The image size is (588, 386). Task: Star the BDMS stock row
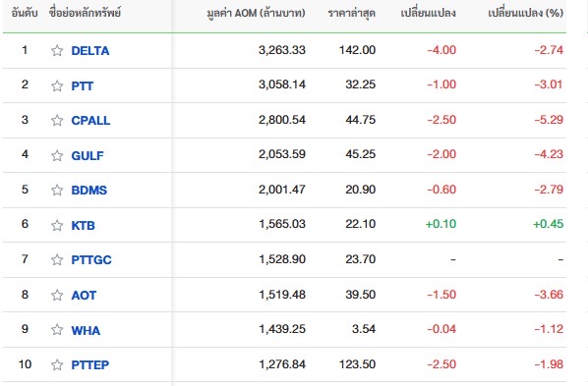(x=57, y=190)
